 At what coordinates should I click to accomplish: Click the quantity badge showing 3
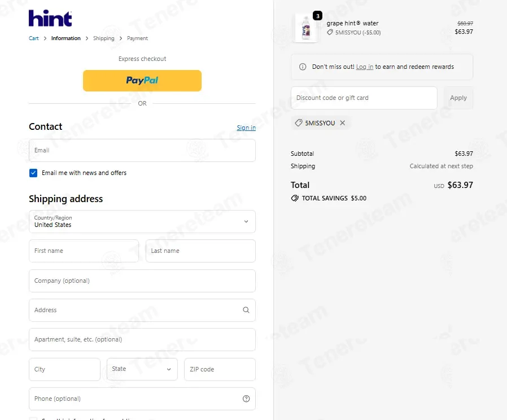317,15
